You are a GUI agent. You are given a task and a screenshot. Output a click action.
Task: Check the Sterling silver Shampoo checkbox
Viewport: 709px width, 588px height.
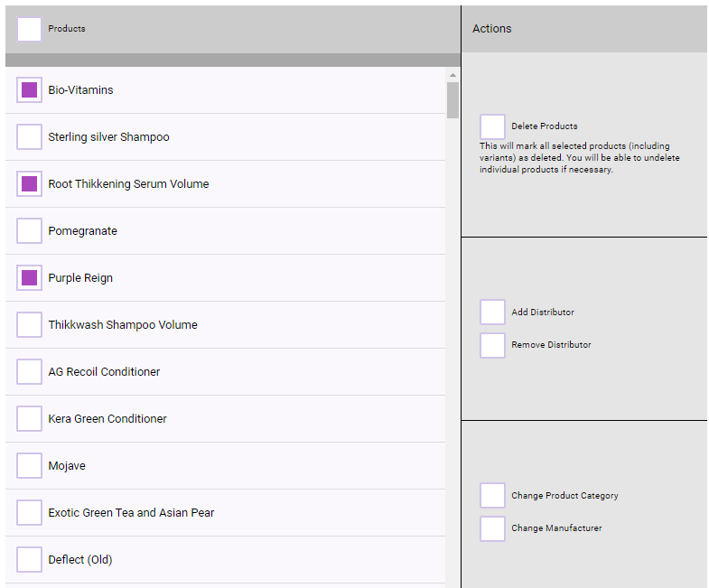point(30,137)
